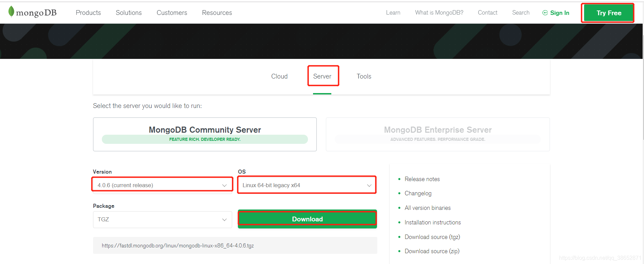Image resolution: width=644 pixels, height=264 pixels.
Task: Open the Products menu
Action: coord(88,13)
